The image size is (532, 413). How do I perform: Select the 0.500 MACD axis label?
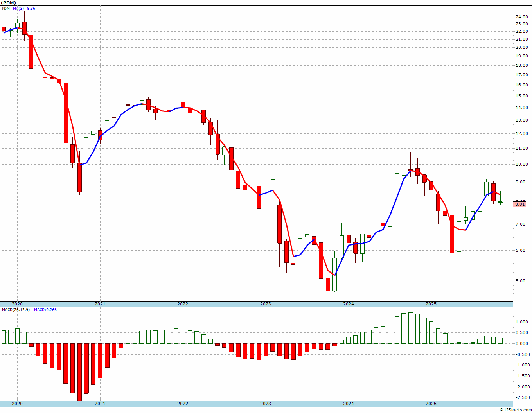point(522,333)
